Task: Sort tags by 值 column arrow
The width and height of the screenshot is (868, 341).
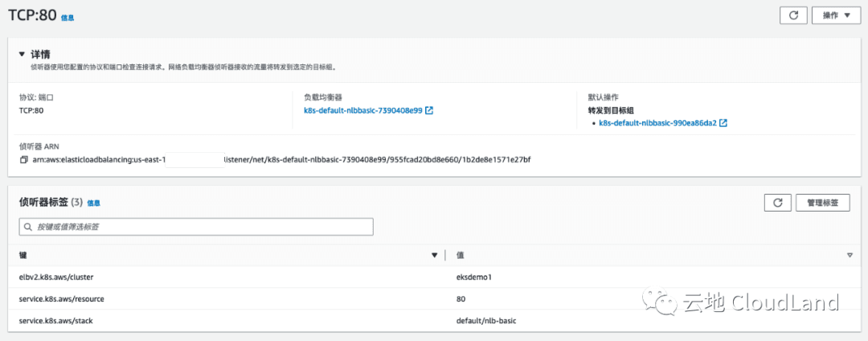Action: pos(850,255)
